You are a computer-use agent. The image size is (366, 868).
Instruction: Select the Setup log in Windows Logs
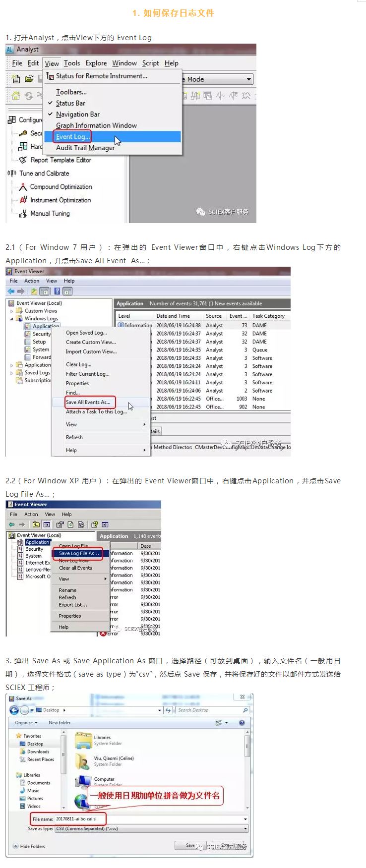(39, 342)
